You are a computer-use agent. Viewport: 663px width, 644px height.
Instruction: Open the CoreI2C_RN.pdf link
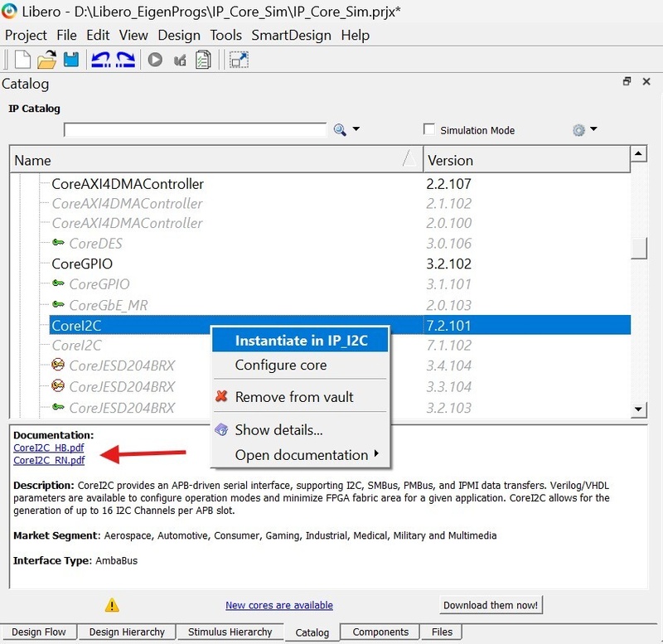49,460
